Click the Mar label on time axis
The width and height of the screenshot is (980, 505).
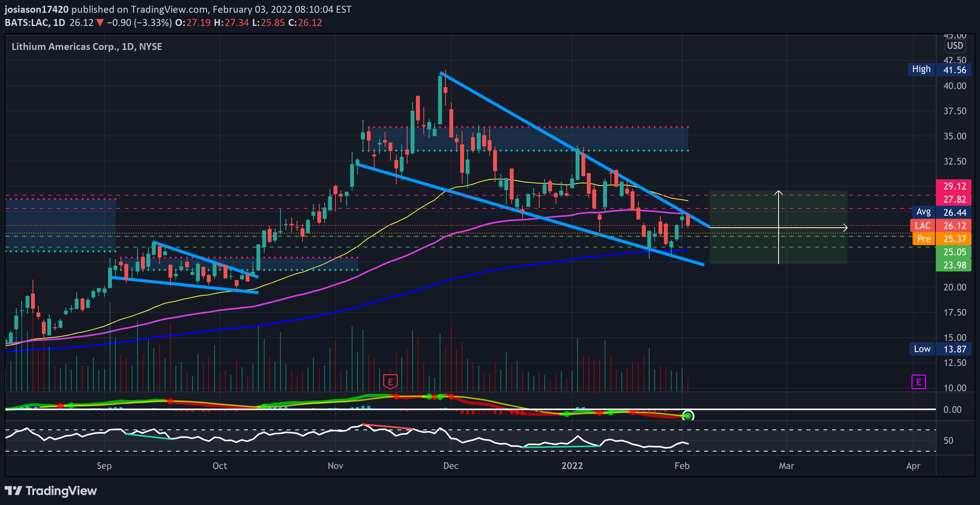click(786, 465)
